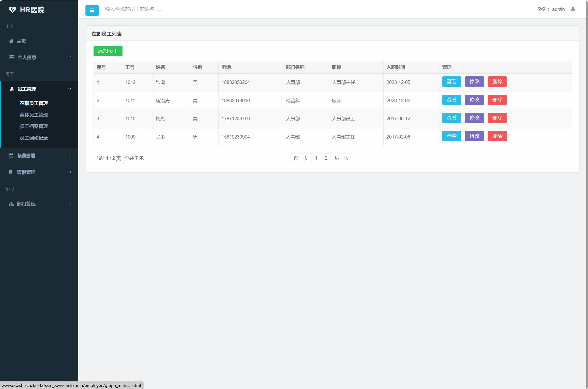
Task: Click the 考勤管理 calendar icon
Action: click(11, 156)
